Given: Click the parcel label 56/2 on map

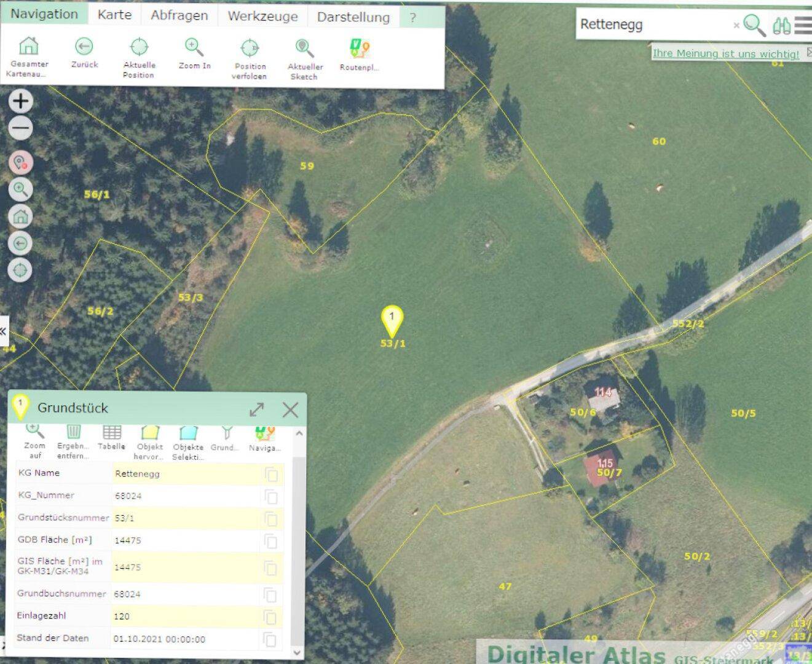Looking at the screenshot, I should 100,311.
